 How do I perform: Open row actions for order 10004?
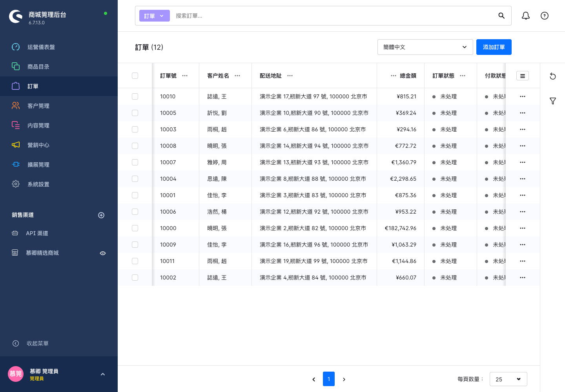(523, 179)
